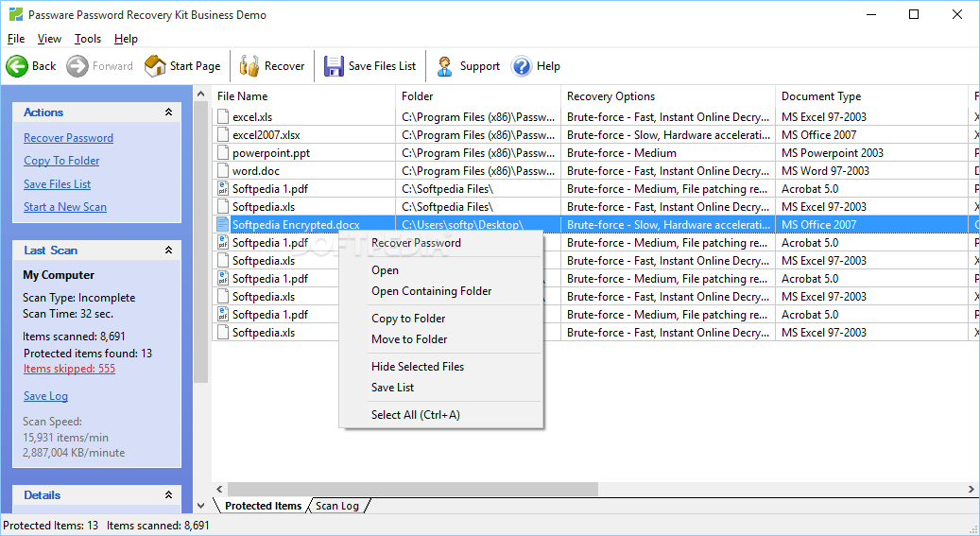This screenshot has height=536, width=980.
Task: Collapse the Actions panel
Action: click(168, 112)
